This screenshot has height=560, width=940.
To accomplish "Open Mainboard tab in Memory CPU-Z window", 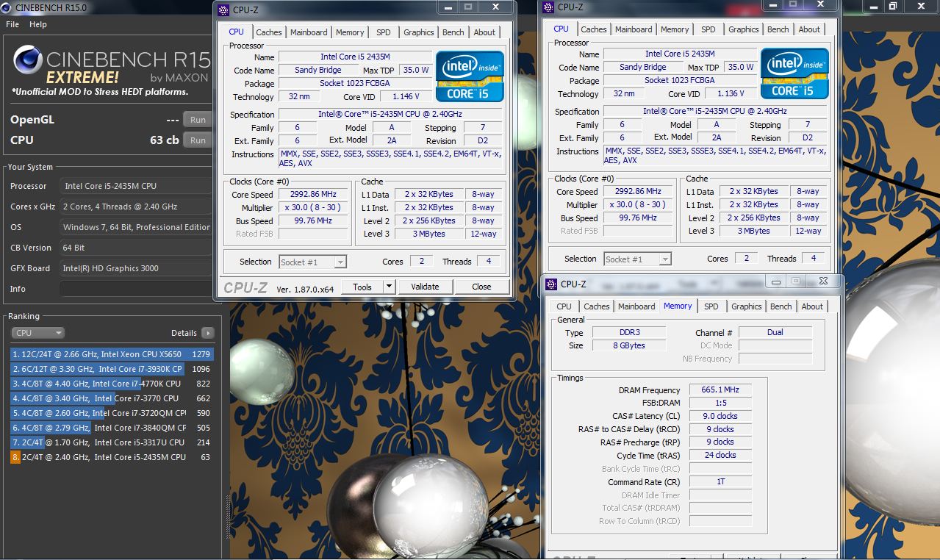I will [x=636, y=306].
